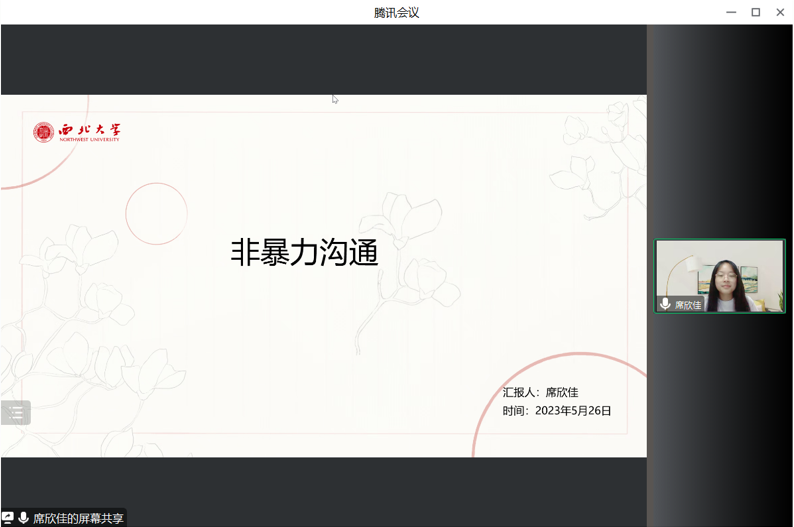Viewport: 794px width, 527px height.
Task: Minimize the 腾讯会议 window
Action: pos(731,12)
